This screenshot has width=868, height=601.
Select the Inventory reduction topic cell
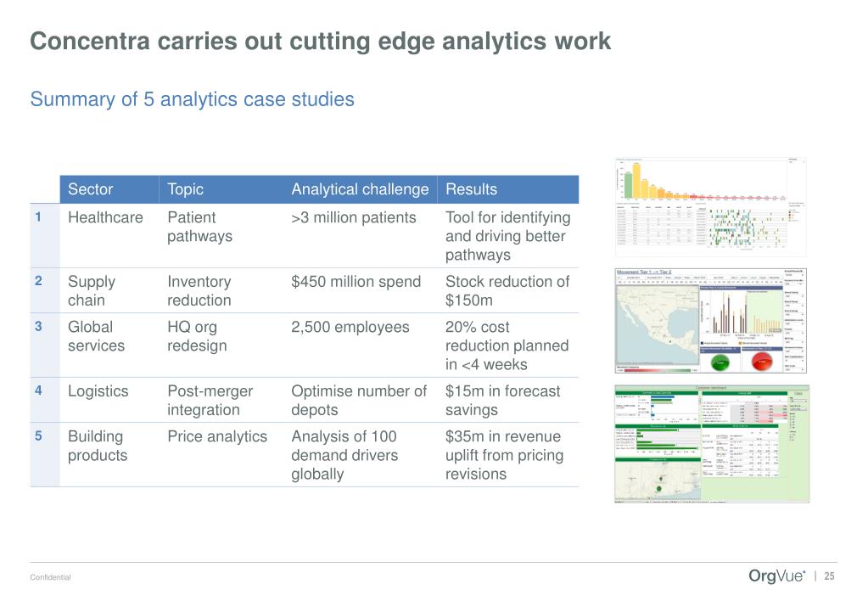(x=199, y=291)
